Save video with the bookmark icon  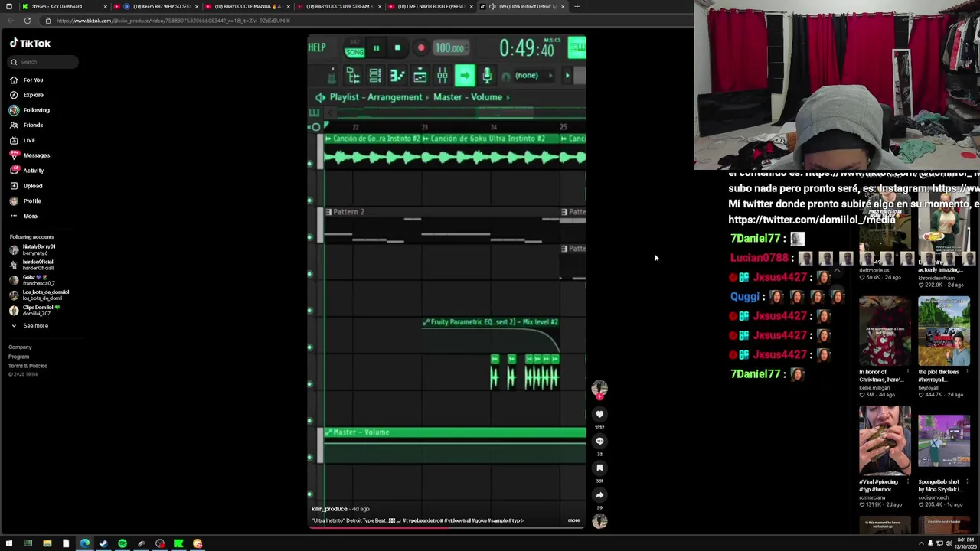pyautogui.click(x=599, y=468)
